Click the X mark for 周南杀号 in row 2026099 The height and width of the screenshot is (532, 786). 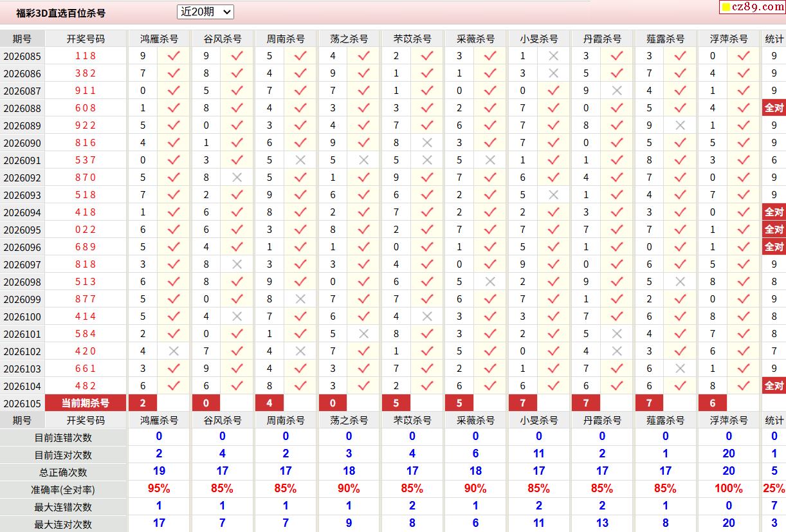click(x=300, y=299)
